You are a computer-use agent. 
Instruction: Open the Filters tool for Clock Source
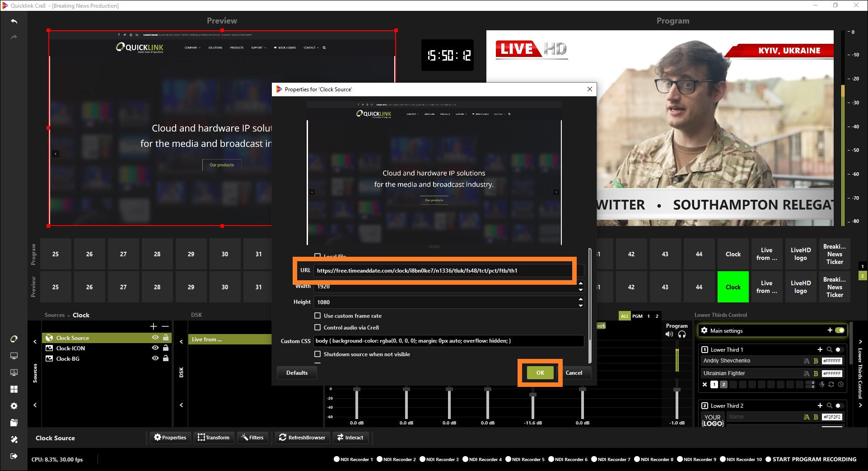pos(252,438)
